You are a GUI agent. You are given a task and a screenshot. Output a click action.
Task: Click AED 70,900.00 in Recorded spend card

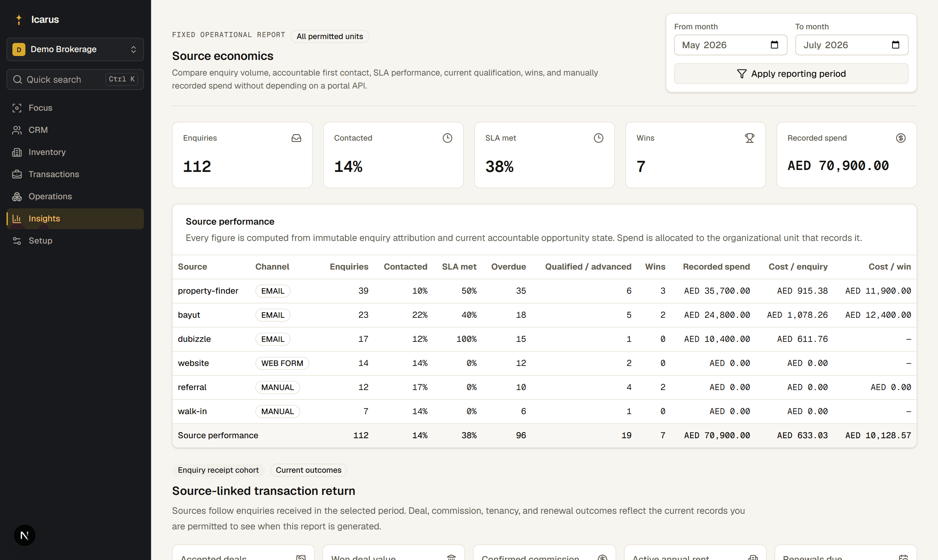click(838, 166)
